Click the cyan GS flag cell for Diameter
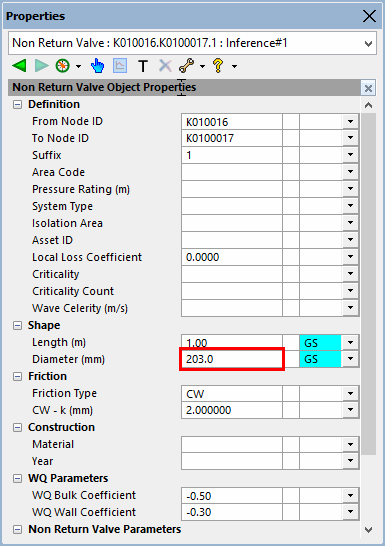This screenshot has height=546, width=385. [320, 359]
